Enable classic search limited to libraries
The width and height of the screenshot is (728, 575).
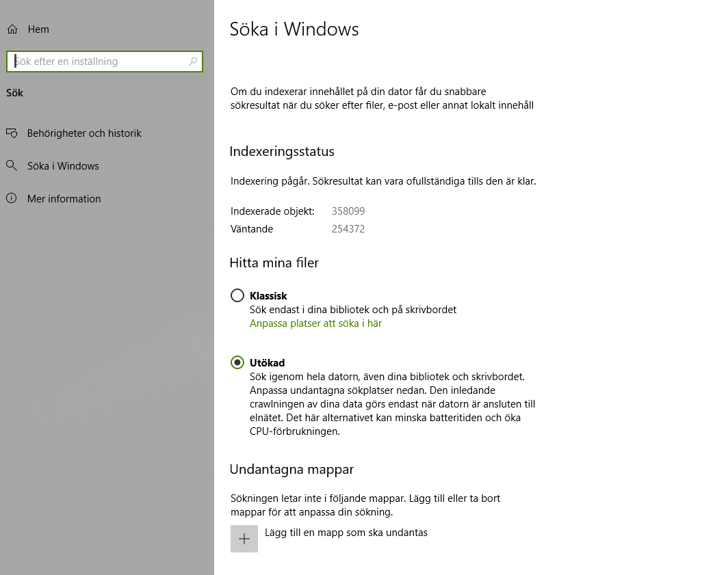pyautogui.click(x=237, y=295)
